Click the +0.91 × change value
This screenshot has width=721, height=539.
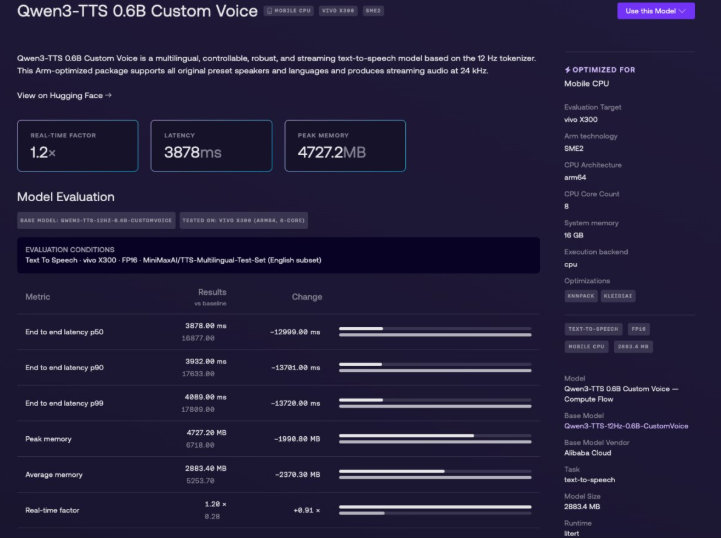307,510
